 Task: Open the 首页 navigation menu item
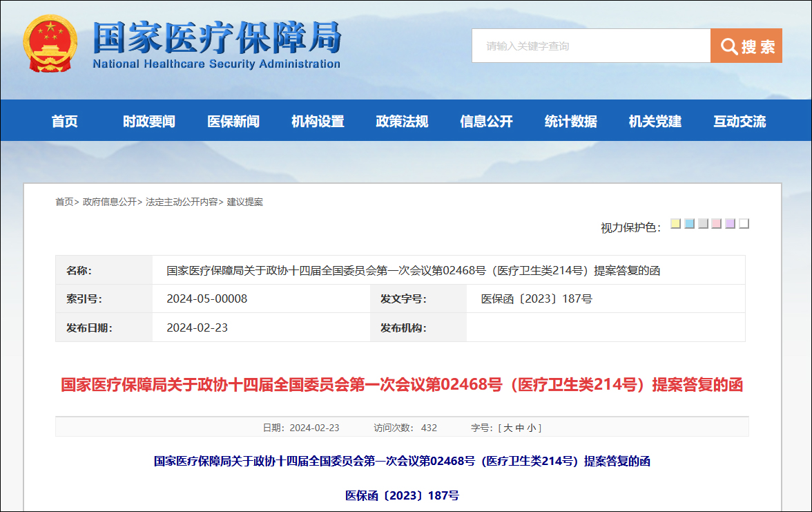(x=65, y=122)
